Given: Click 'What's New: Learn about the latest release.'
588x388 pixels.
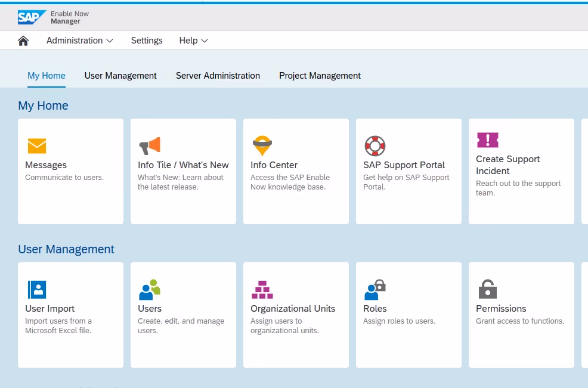Looking at the screenshot, I should click(x=180, y=182).
